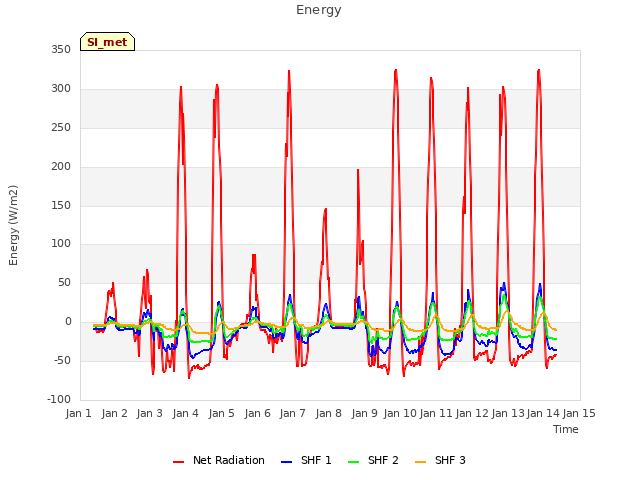Toggle SHF 1 series in legend
The width and height of the screenshot is (640, 480).
click(306, 460)
